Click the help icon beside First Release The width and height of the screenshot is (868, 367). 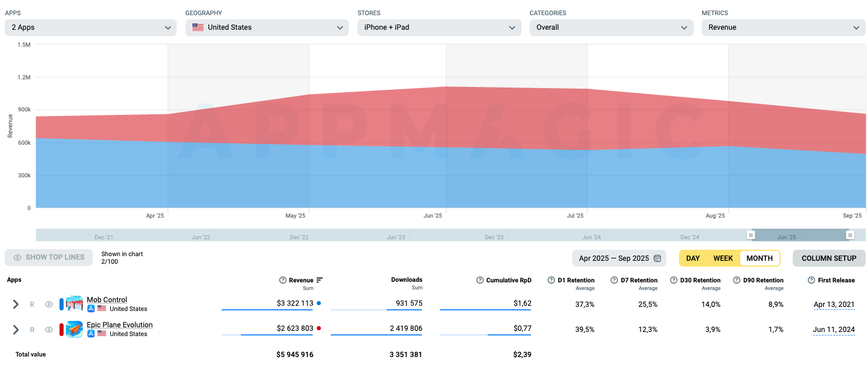(811, 280)
